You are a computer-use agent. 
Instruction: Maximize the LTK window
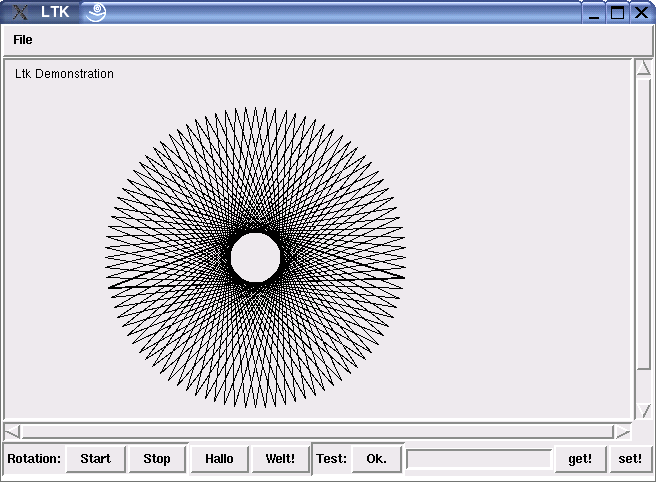click(618, 13)
